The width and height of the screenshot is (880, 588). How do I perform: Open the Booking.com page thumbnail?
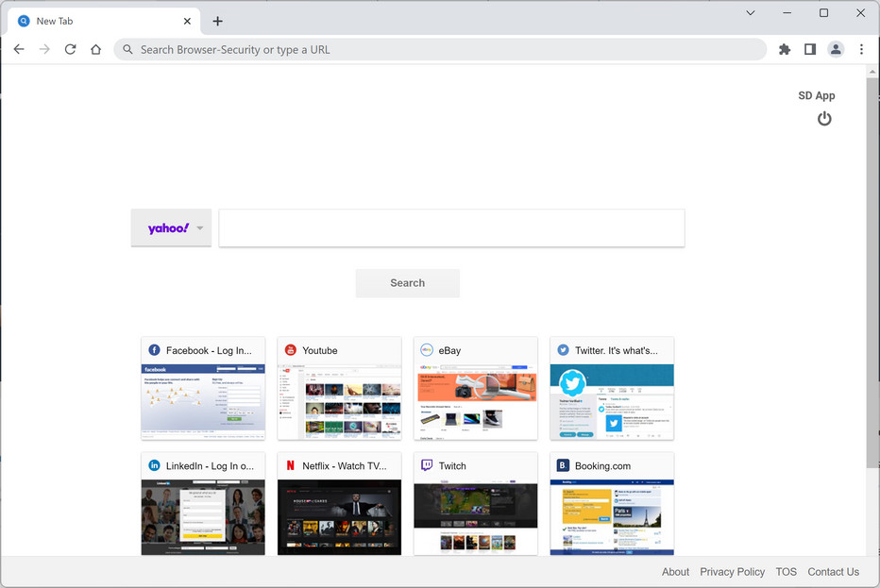click(612, 517)
